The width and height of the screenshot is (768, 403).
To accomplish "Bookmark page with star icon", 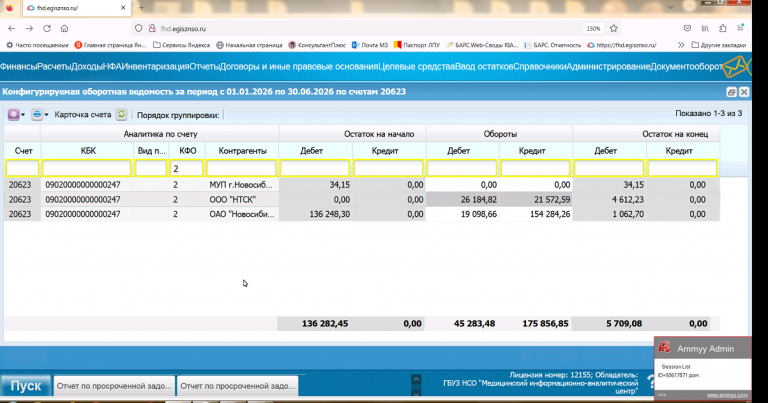I will click(614, 28).
